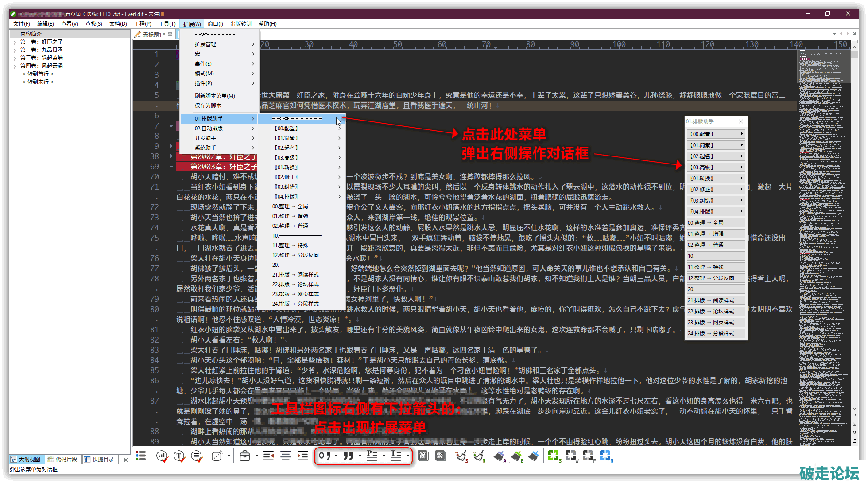Click the dice icon in toolbar
Screen dimensions: 868x483
tap(217, 456)
